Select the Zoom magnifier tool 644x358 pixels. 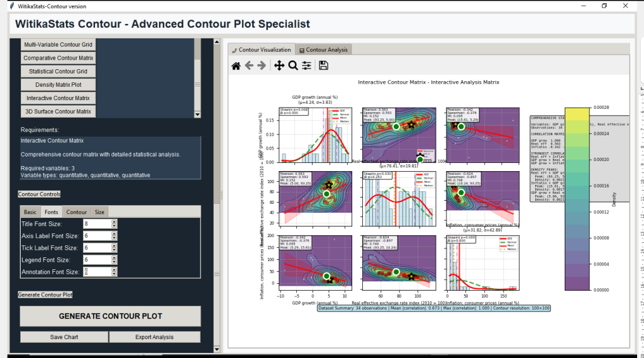293,66
